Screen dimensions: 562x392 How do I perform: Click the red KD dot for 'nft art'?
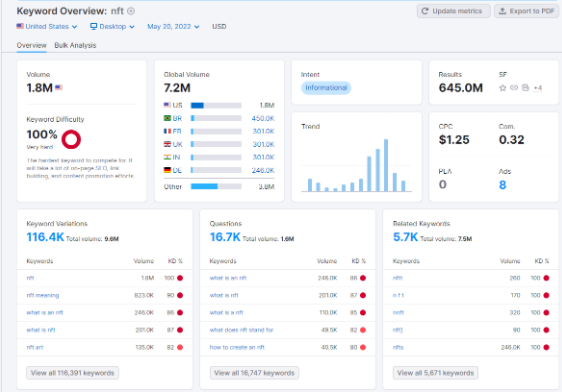[x=180, y=347]
